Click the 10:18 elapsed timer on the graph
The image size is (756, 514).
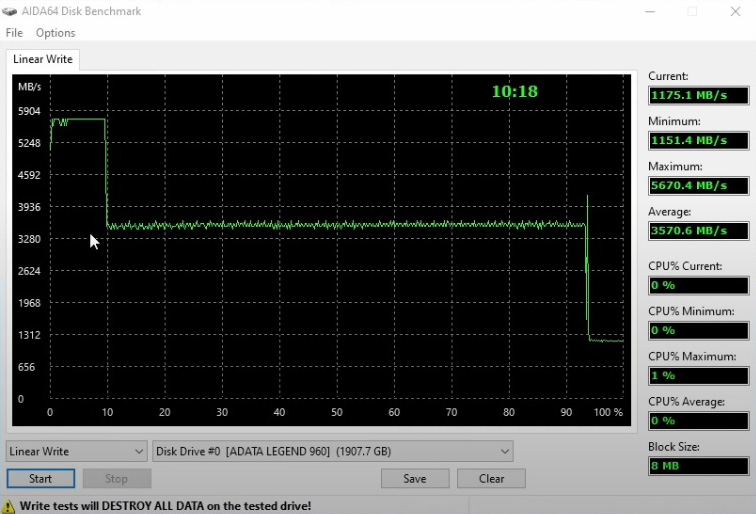(514, 92)
